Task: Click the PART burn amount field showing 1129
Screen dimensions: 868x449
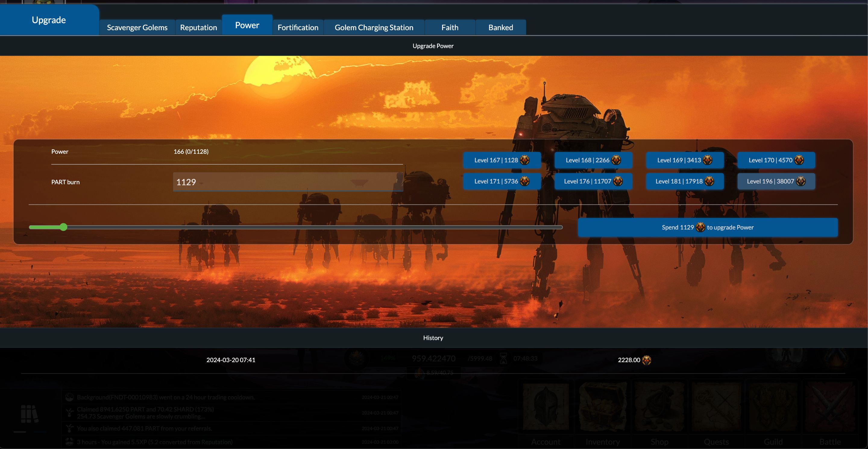Action: pos(288,182)
